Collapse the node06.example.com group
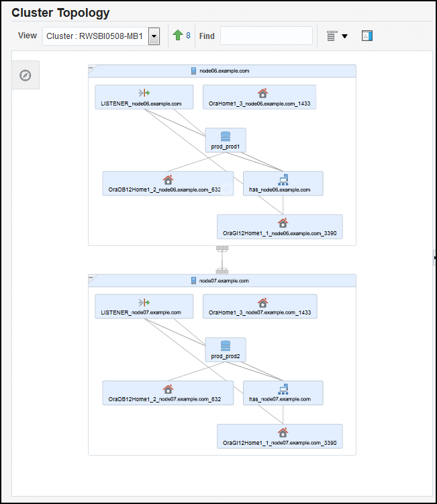Viewport: 437px width, 504px height. click(92, 68)
